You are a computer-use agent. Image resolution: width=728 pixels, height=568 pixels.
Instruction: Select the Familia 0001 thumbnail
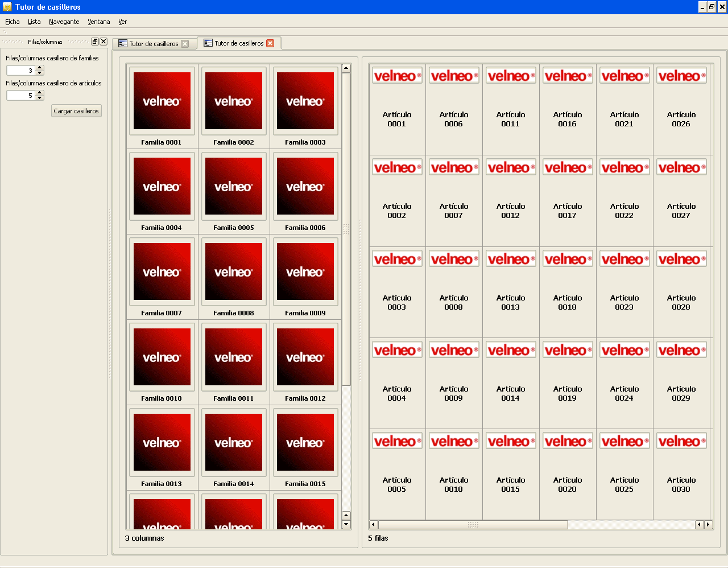(162, 101)
